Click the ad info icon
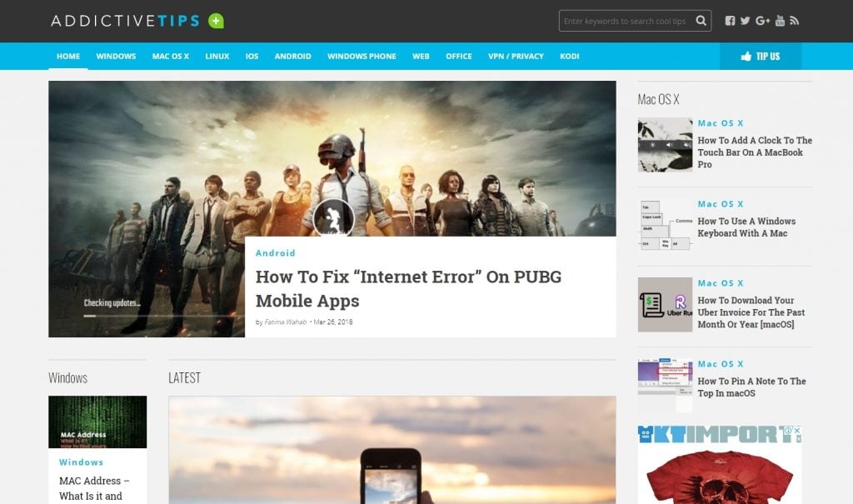 (788, 431)
